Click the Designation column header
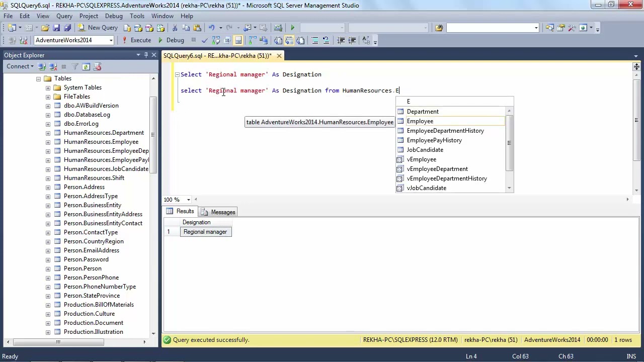 [x=205, y=222]
